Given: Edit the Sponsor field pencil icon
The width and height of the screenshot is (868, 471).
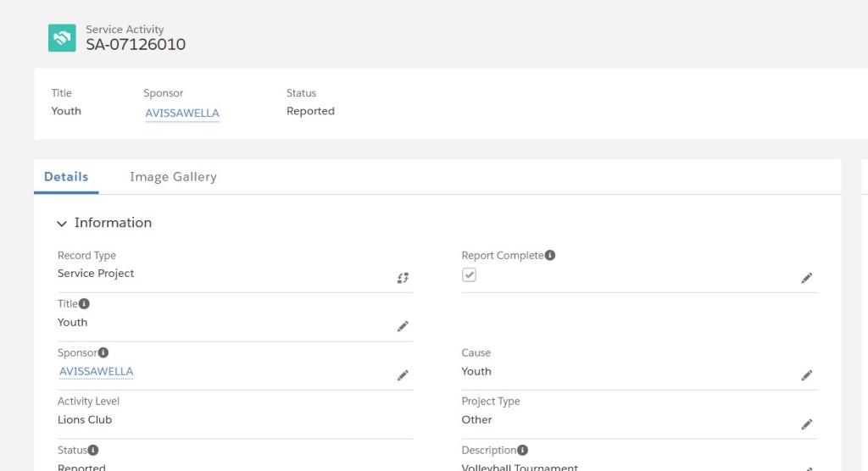Looking at the screenshot, I should click(x=403, y=375).
